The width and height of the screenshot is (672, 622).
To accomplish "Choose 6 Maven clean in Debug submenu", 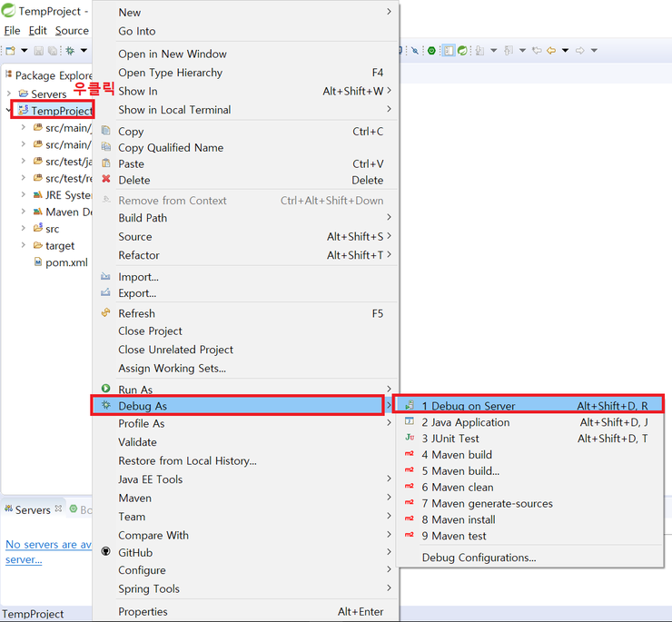I will pos(457,488).
